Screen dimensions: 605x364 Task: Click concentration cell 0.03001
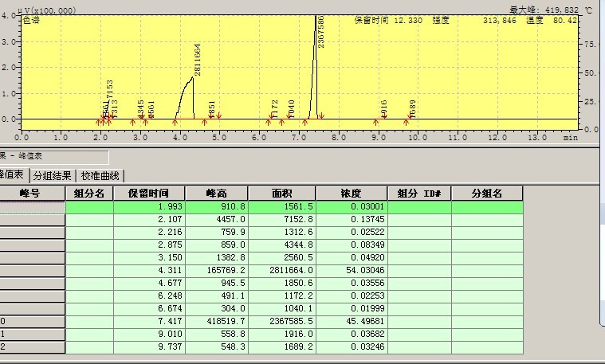pos(352,206)
